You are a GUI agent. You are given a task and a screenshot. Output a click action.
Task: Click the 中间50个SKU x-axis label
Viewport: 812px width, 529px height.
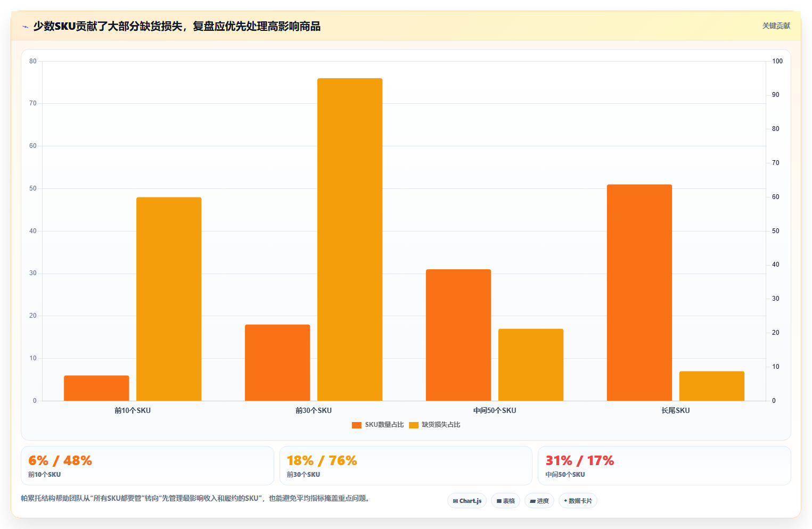pos(495,410)
